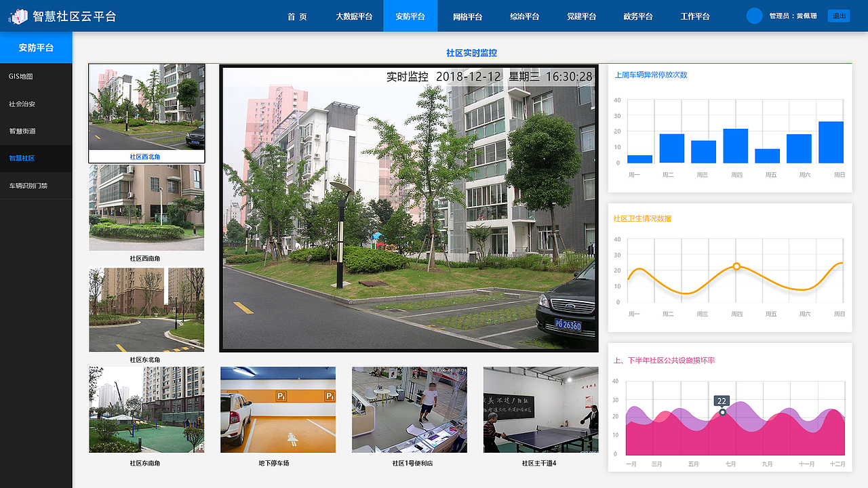This screenshot has height=488, width=868.
Task: Click the 周四 bar in vehicle chart
Action: (735, 146)
